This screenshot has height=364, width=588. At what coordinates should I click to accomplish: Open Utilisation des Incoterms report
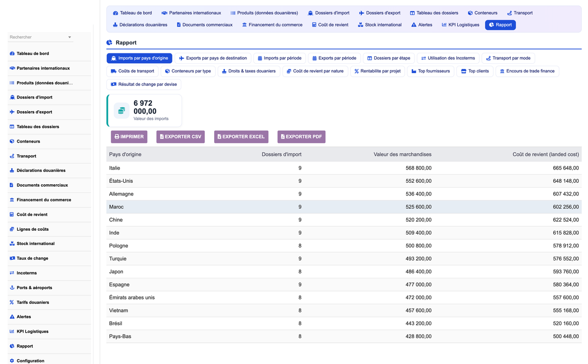448,58
